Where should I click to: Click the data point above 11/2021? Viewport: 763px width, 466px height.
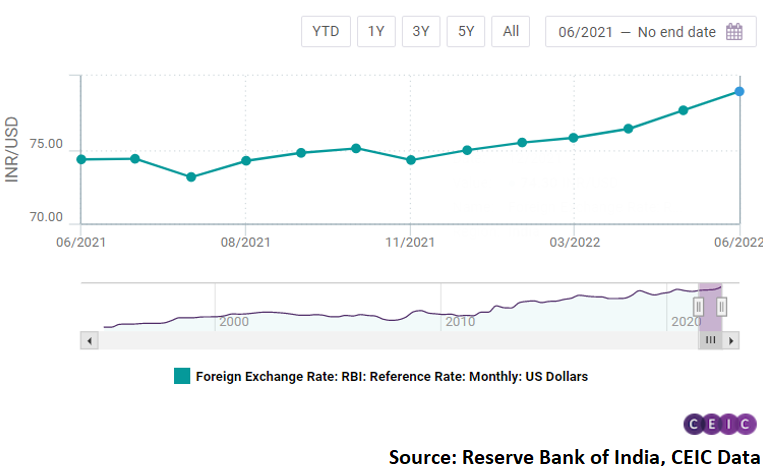[x=411, y=160]
